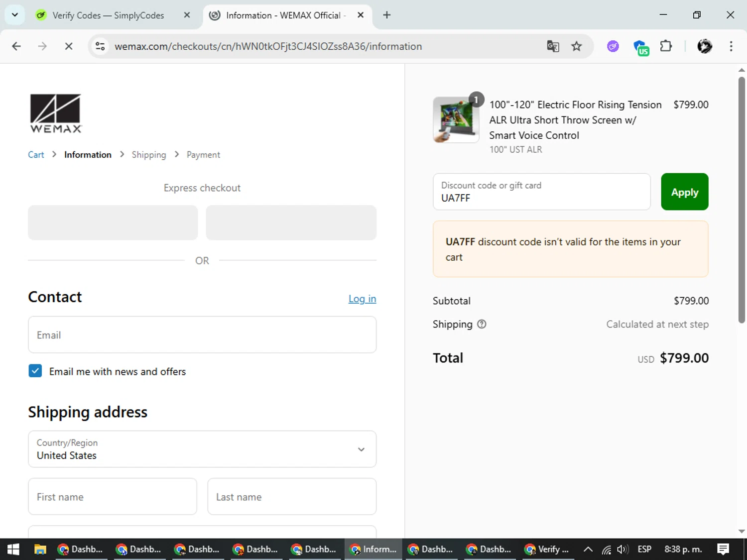This screenshot has width=747, height=560.
Task: Click the page vertical scrollbar thumb
Action: point(742,199)
